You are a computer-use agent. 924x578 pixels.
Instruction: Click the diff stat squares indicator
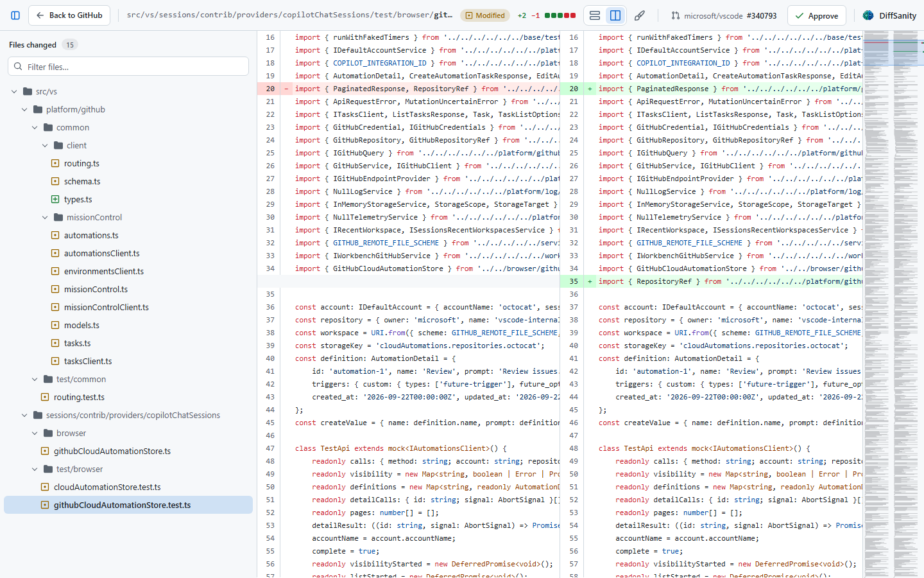point(560,15)
